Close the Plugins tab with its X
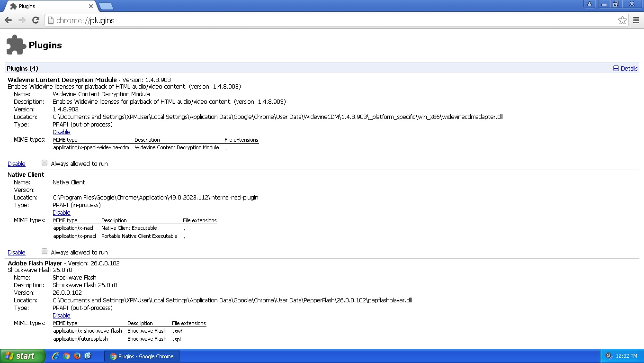644x363 pixels. (91, 6)
